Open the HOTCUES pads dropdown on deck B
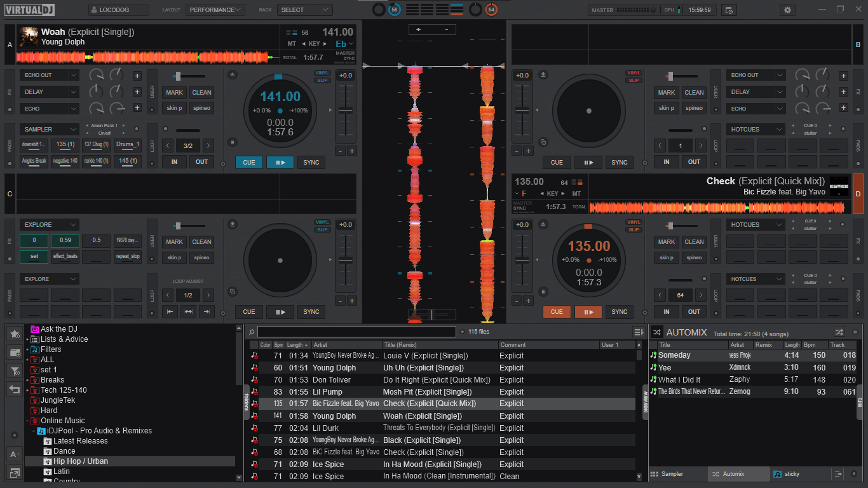This screenshot has width=868, height=488. 756,130
